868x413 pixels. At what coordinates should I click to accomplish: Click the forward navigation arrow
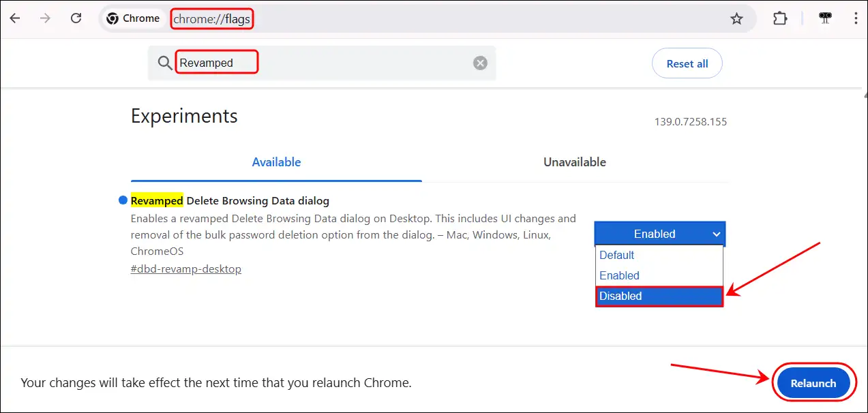coord(46,18)
